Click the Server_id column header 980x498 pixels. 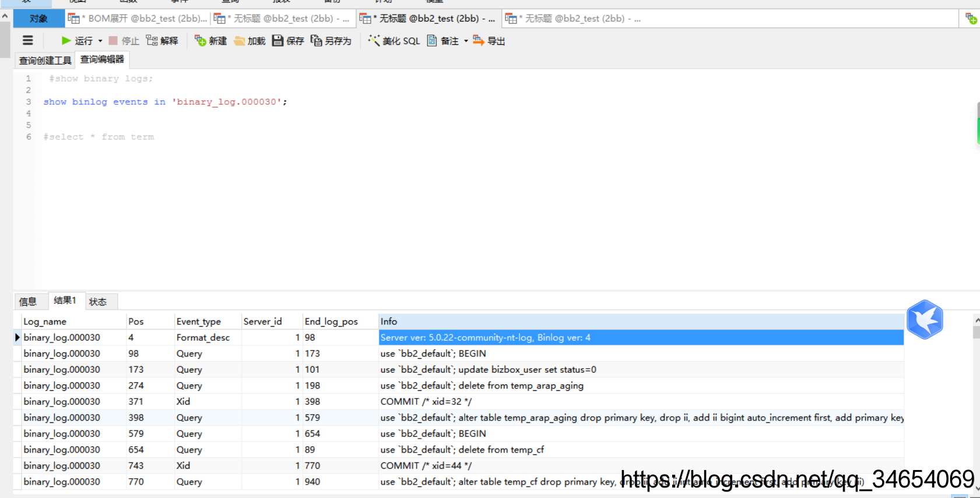point(272,322)
